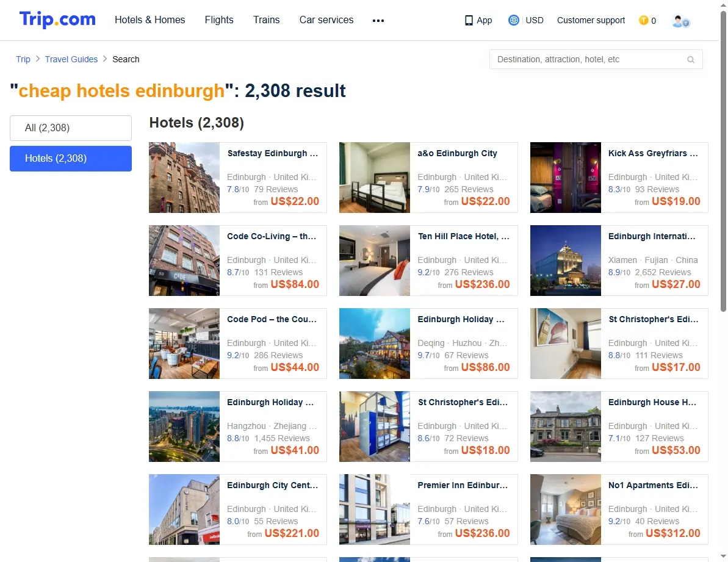Open the USD currency selector
The height and width of the screenshot is (562, 728).
(535, 20)
